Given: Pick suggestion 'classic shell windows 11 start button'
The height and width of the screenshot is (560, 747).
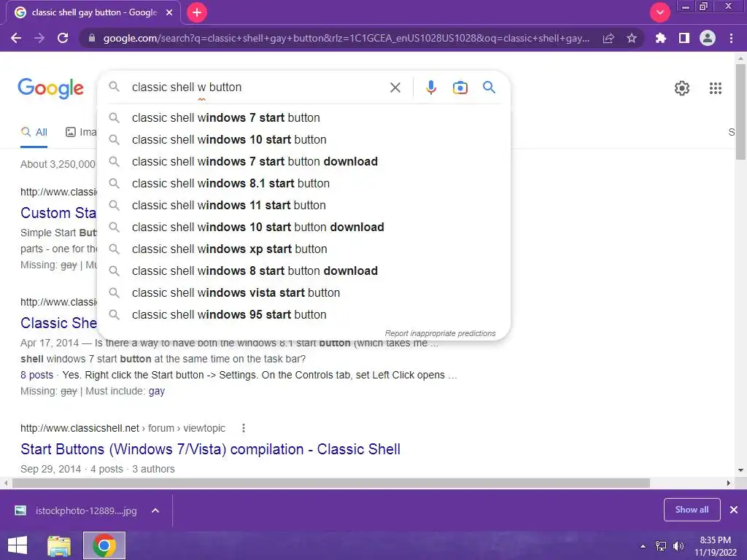Looking at the screenshot, I should tap(304, 205).
